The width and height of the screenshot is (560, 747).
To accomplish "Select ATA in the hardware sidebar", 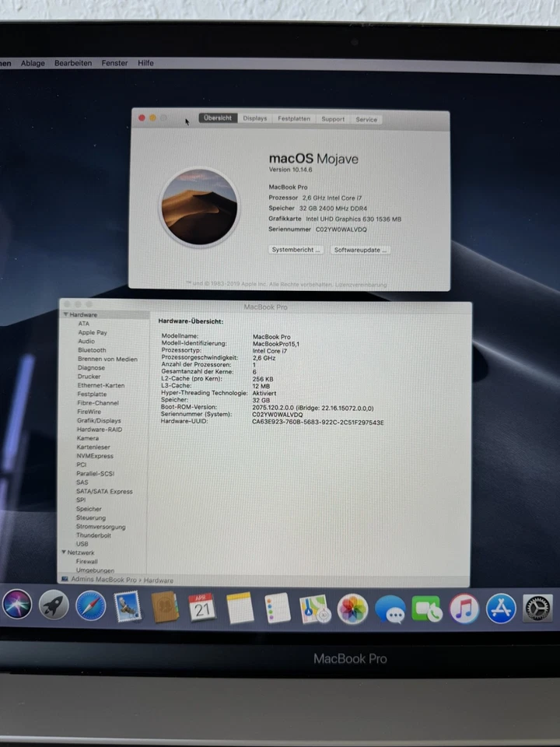I will pos(84,324).
